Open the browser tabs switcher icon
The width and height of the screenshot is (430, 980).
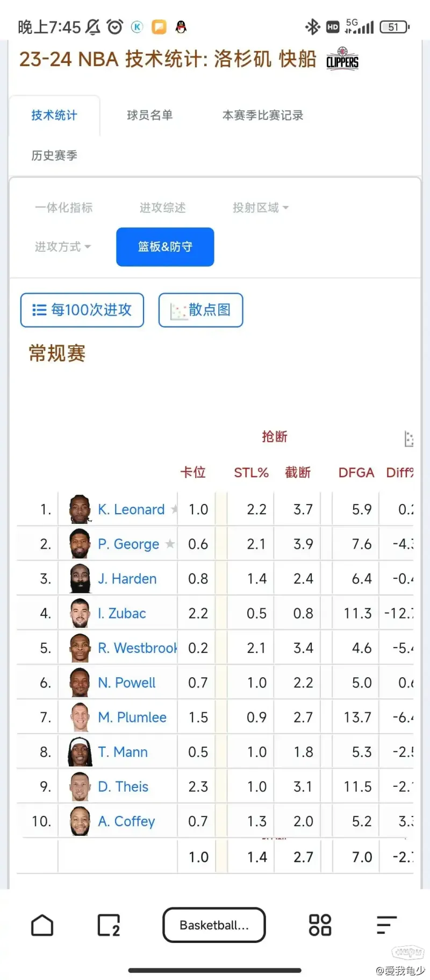pyautogui.click(x=109, y=925)
